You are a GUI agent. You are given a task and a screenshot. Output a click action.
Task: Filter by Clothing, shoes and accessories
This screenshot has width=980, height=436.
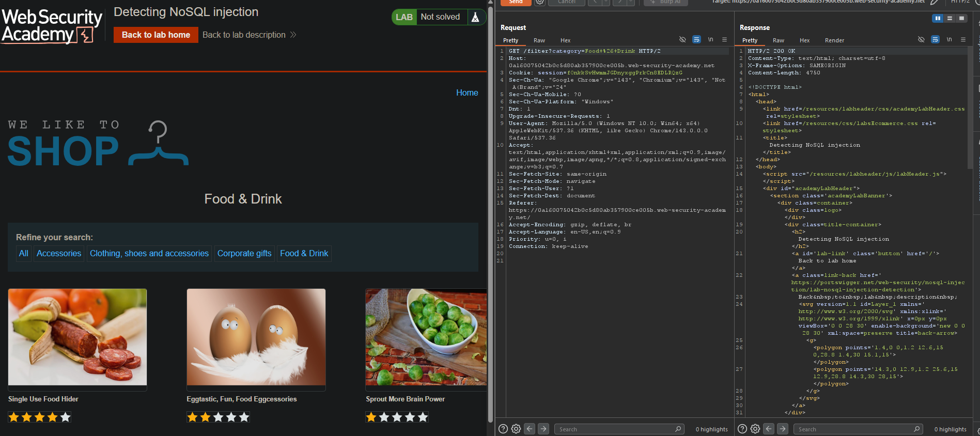pyautogui.click(x=149, y=253)
